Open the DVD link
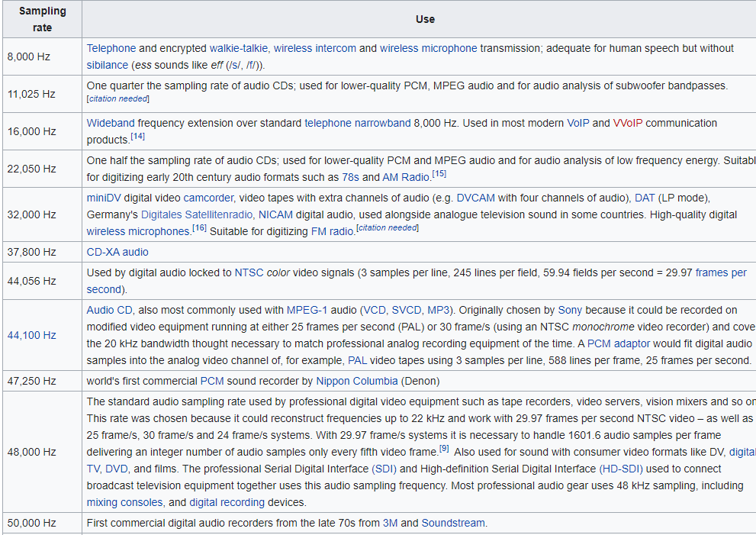This screenshot has height=535, width=756. coord(116,469)
